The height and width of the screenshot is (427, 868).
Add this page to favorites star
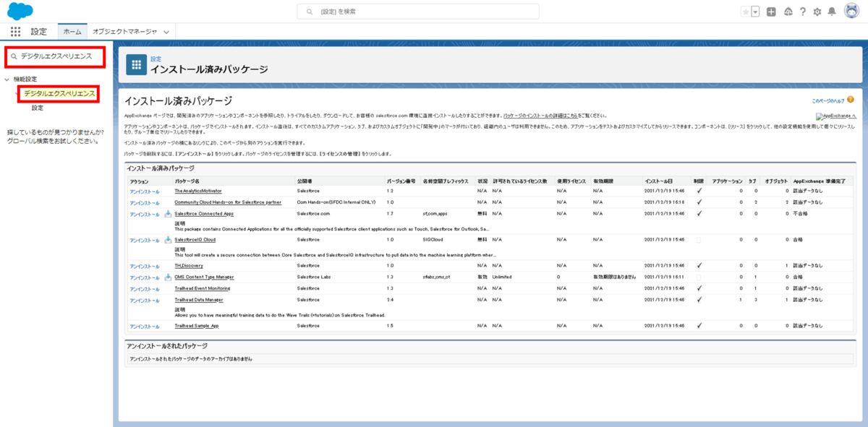coord(746,12)
